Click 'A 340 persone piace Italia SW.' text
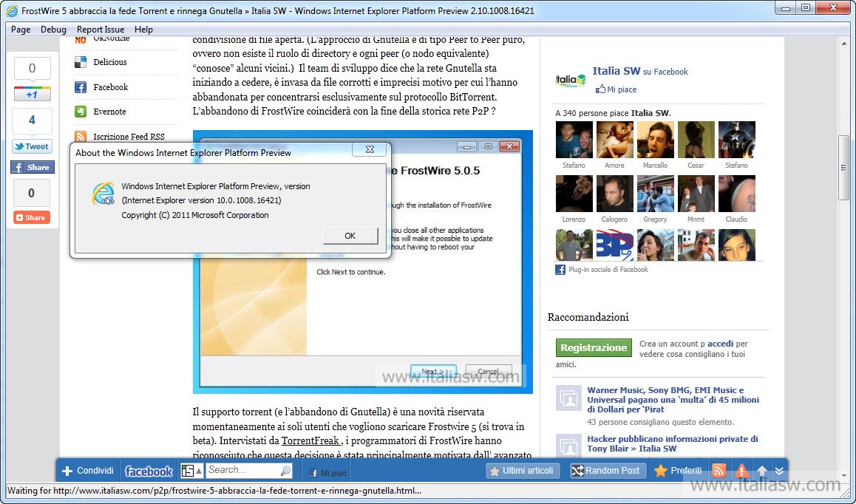 pyautogui.click(x=613, y=113)
